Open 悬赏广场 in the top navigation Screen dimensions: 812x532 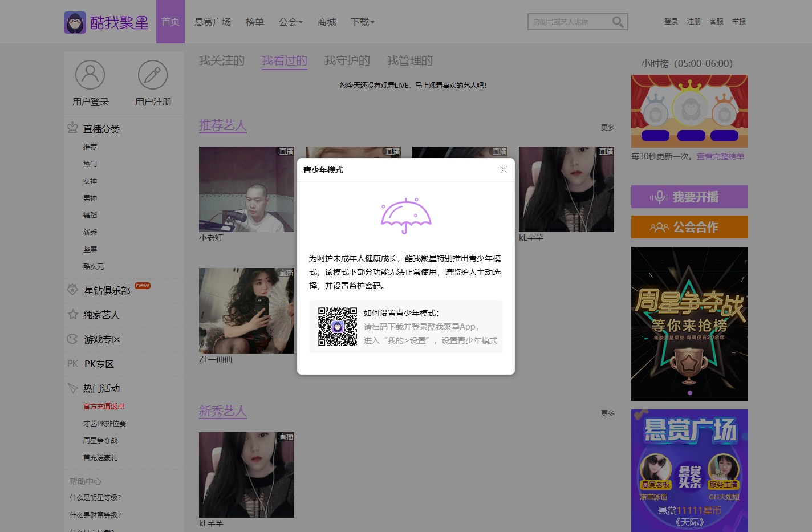[x=213, y=22]
